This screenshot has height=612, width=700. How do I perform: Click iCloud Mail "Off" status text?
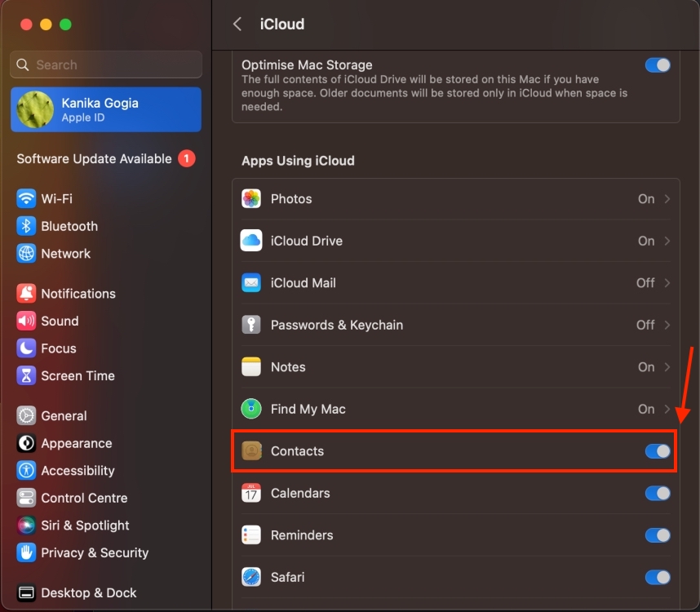[x=645, y=282]
